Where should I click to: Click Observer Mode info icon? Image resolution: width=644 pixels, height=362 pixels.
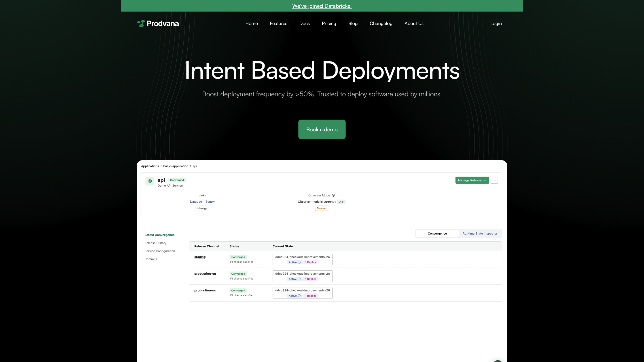(x=333, y=195)
